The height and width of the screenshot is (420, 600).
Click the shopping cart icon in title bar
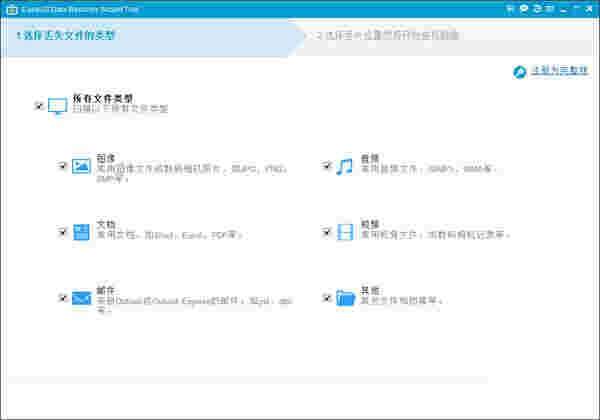pos(510,9)
